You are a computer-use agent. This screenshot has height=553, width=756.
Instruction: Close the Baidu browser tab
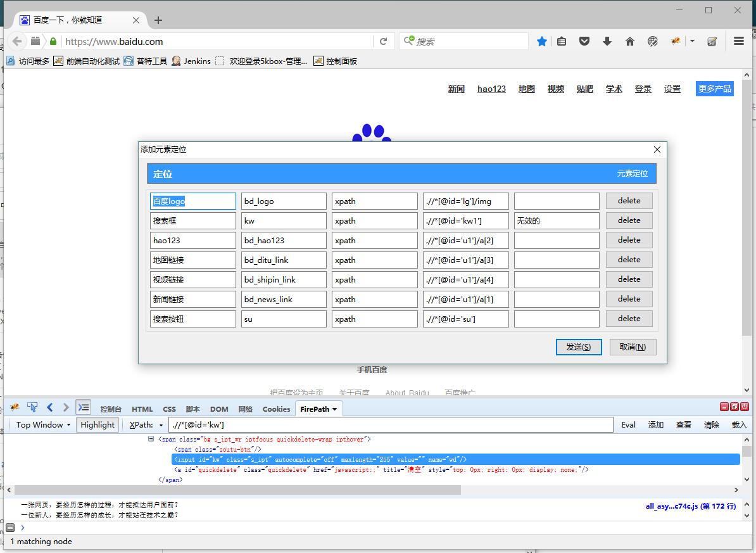(136, 20)
